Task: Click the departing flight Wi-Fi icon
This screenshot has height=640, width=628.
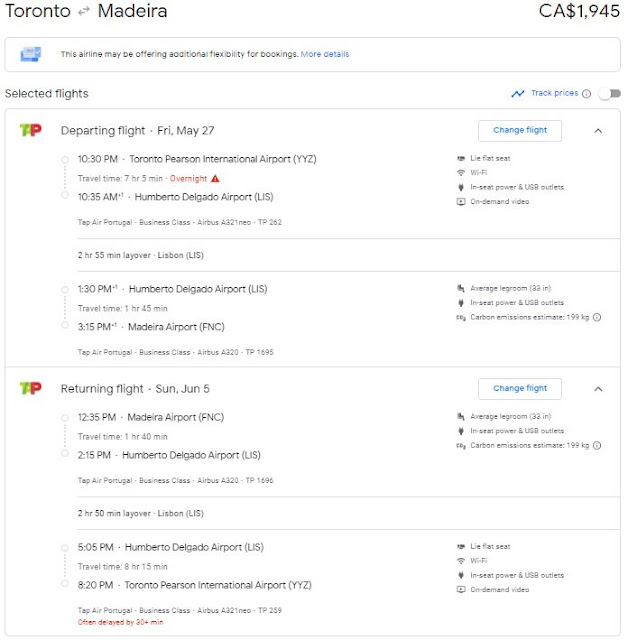Action: pyautogui.click(x=461, y=173)
